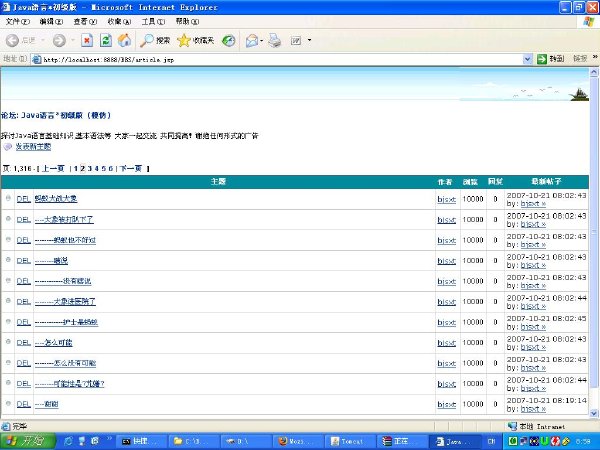Click DEL for topic 蚂蚁大战大象

(x=23, y=199)
